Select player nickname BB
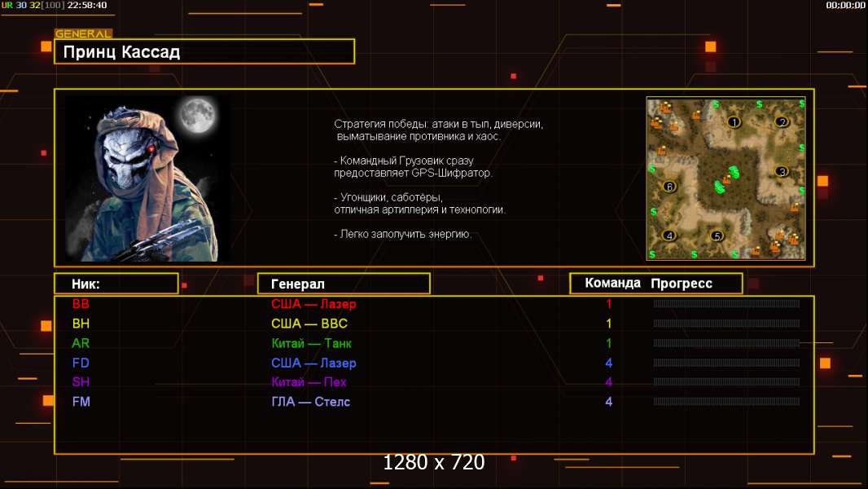Viewport: 868px width, 489px height. 81,303
